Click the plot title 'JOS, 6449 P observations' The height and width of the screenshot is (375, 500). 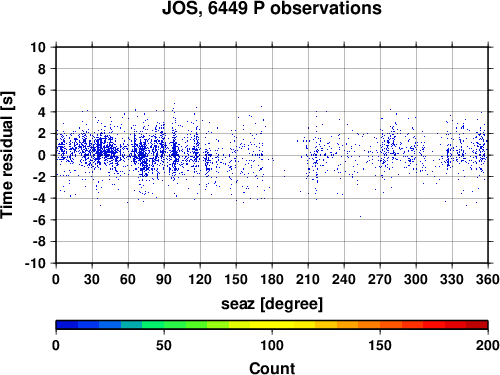[x=272, y=8]
